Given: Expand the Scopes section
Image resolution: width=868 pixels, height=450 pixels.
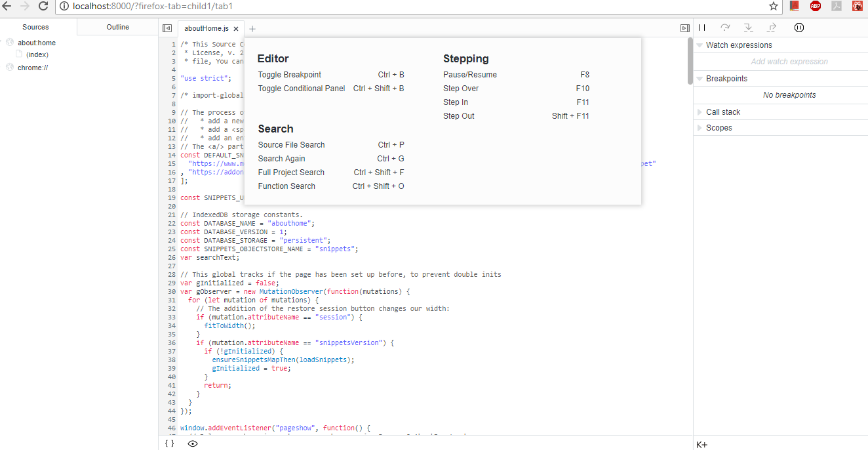Looking at the screenshot, I should click(x=700, y=128).
